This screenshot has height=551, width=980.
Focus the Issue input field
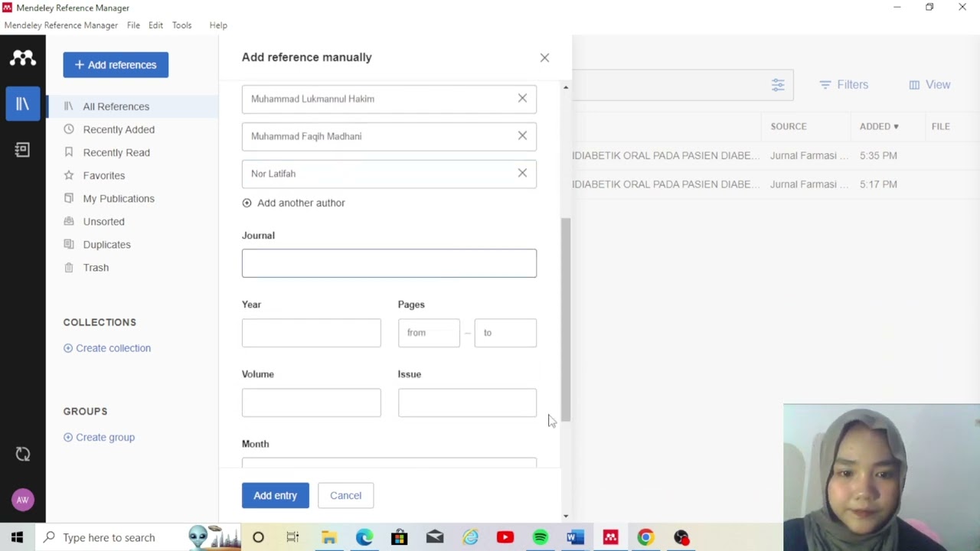467,403
